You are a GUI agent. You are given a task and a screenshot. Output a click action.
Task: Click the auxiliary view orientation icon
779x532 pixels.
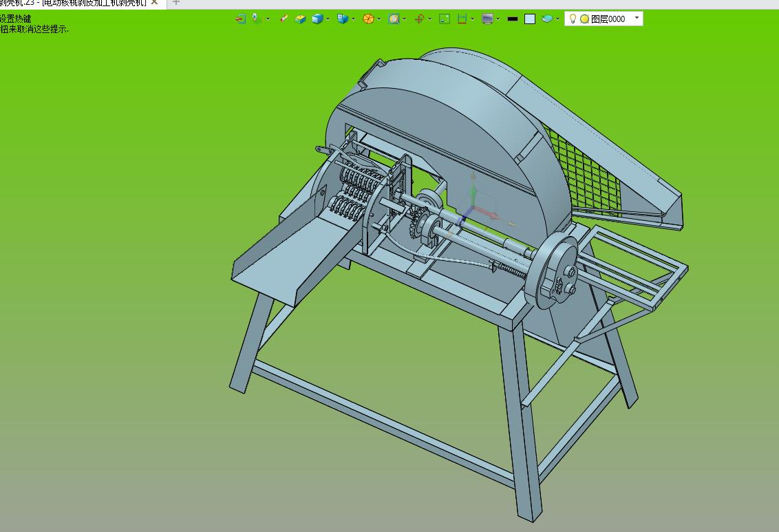pos(257,19)
